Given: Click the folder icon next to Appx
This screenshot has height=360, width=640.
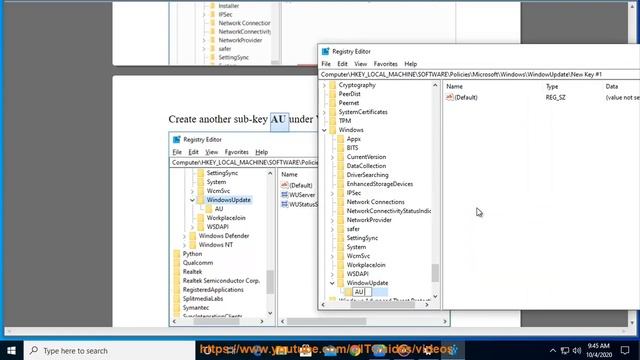Looking at the screenshot, I should click(341, 139).
